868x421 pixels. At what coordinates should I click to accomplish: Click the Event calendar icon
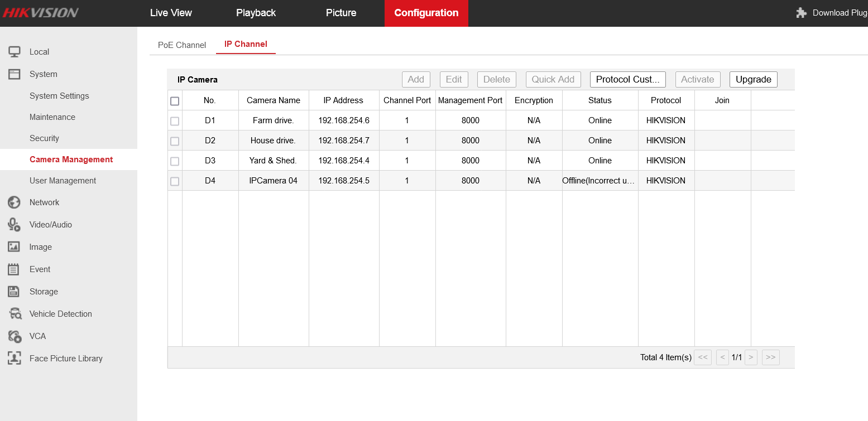pyautogui.click(x=14, y=269)
